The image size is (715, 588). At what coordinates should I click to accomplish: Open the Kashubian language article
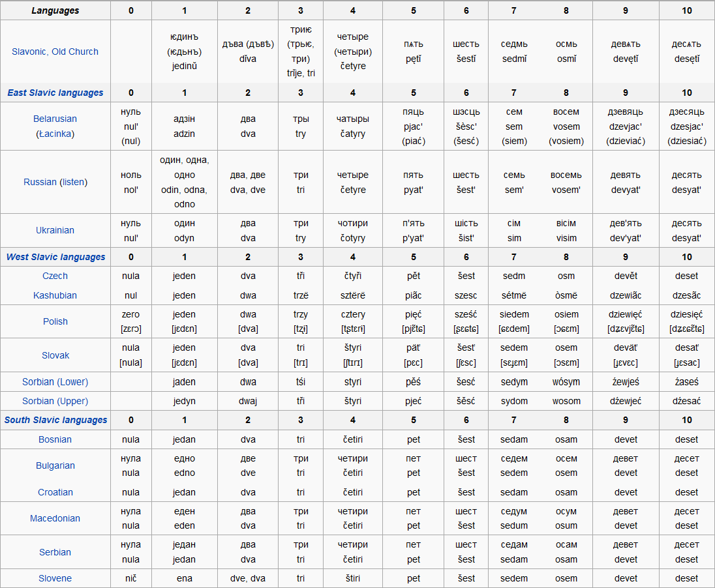pyautogui.click(x=55, y=294)
